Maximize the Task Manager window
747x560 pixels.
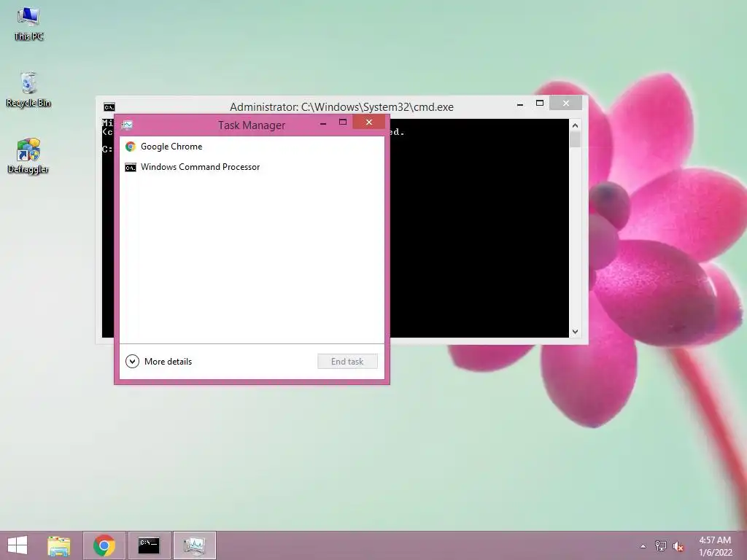click(x=343, y=122)
